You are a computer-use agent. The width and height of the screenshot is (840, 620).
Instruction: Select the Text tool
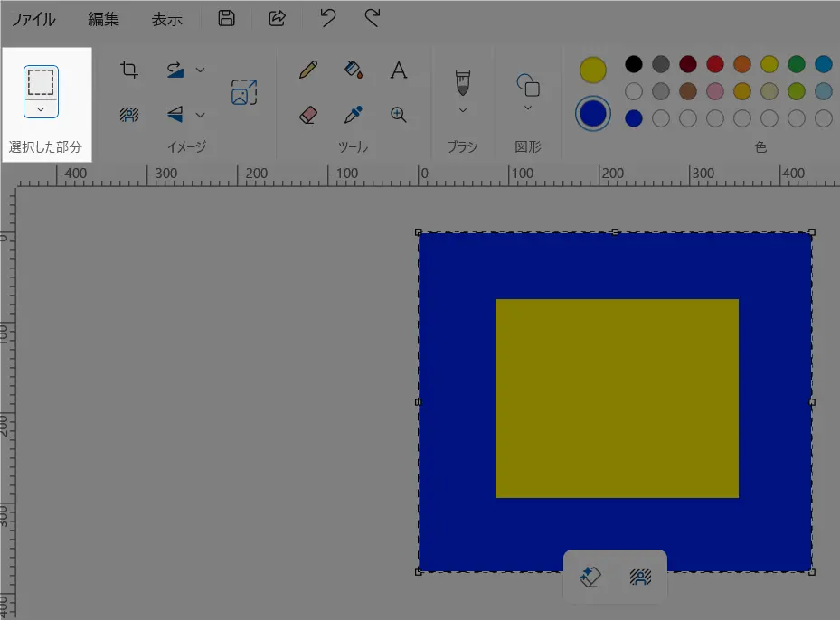point(398,70)
